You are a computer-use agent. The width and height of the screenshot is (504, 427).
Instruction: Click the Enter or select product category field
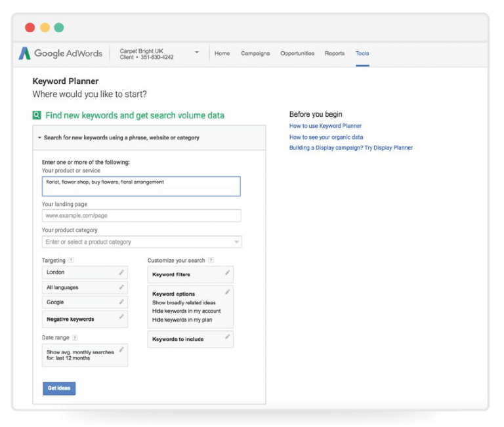click(x=142, y=241)
